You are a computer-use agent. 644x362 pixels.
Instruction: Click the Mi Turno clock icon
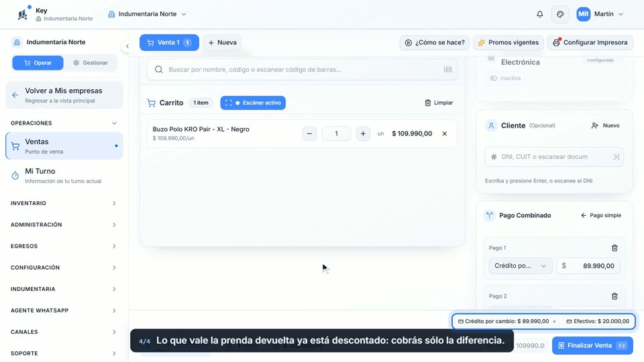(x=15, y=176)
